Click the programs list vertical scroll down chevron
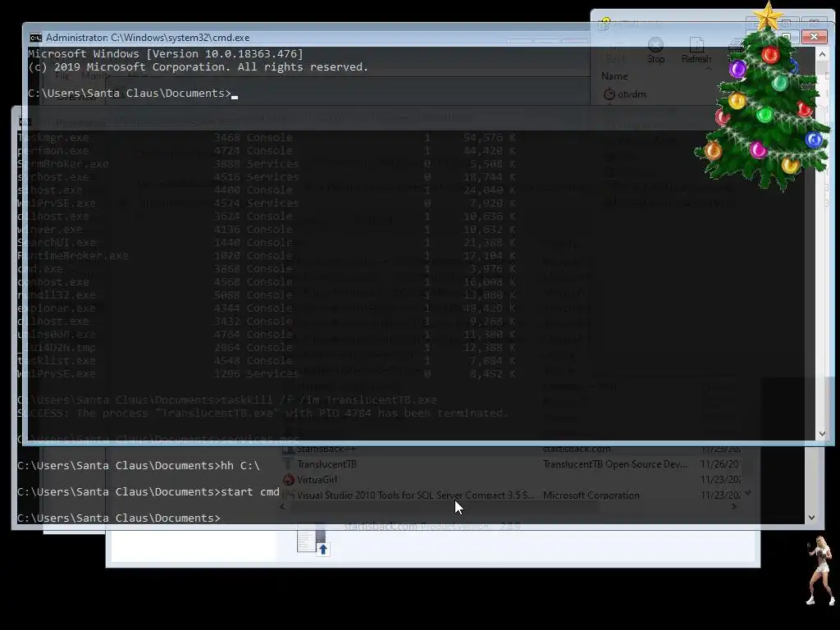The width and height of the screenshot is (840, 630). click(x=748, y=493)
